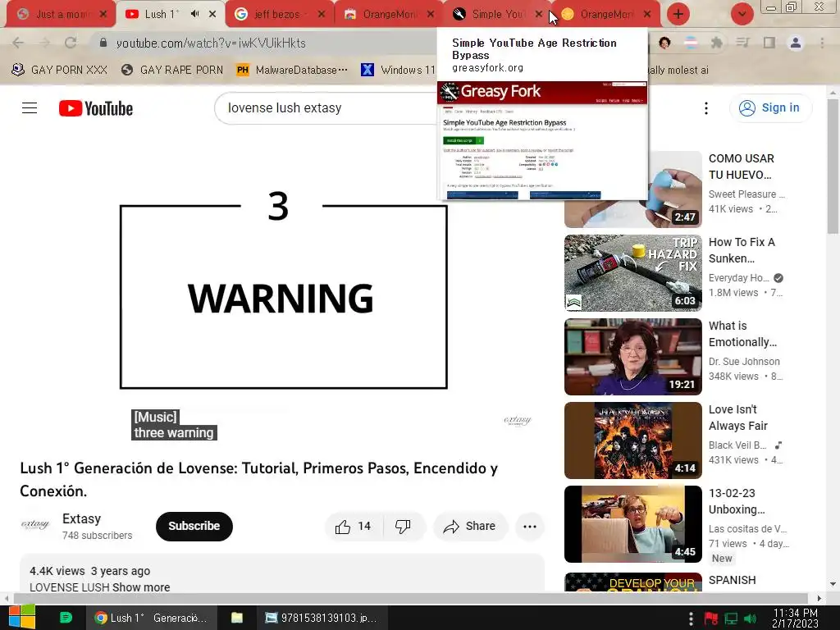The height and width of the screenshot is (630, 840).
Task: Open the 'What is Emotionally' video title
Action: pyautogui.click(x=742, y=334)
